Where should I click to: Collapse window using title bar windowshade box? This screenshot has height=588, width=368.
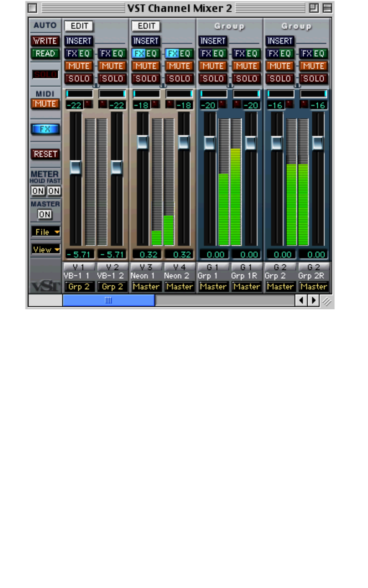pos(327,8)
